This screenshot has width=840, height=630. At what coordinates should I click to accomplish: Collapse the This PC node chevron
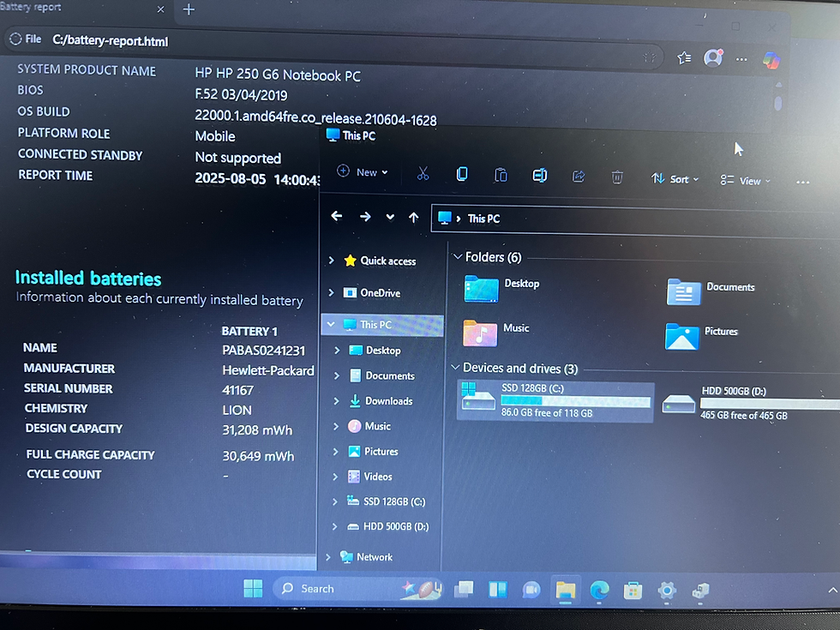[331, 324]
